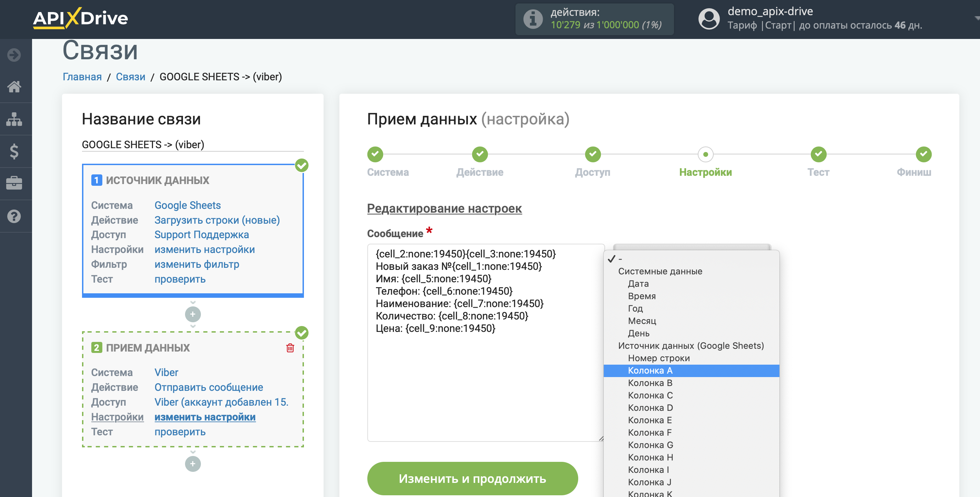980x497 pixels.
Task: Open account dropdown arrow at top right
Action: (x=976, y=18)
